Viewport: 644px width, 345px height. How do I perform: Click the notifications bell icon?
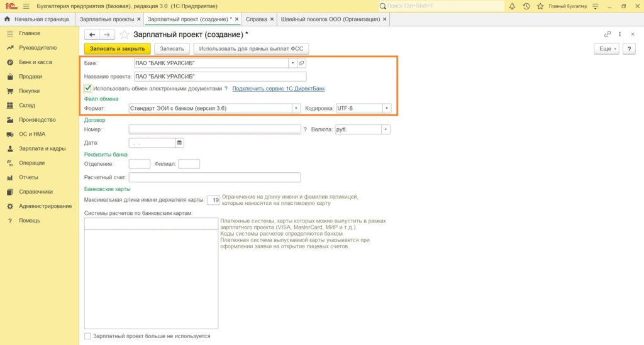pos(513,6)
